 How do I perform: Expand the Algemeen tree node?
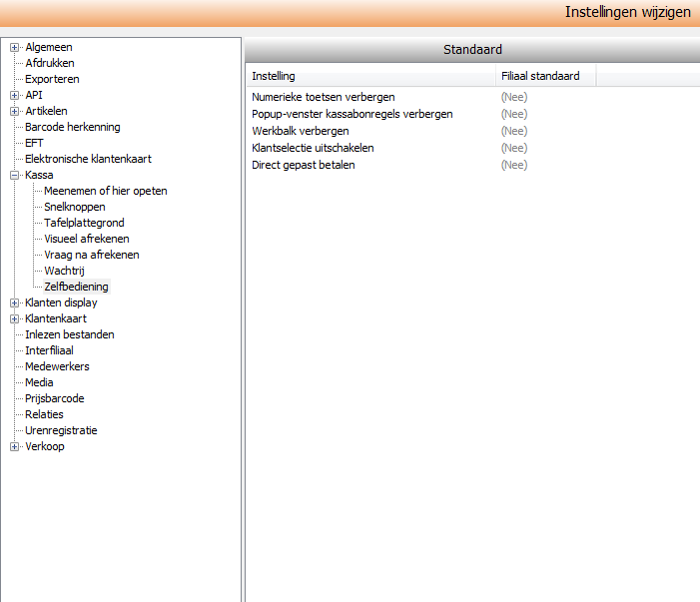pos(14,47)
